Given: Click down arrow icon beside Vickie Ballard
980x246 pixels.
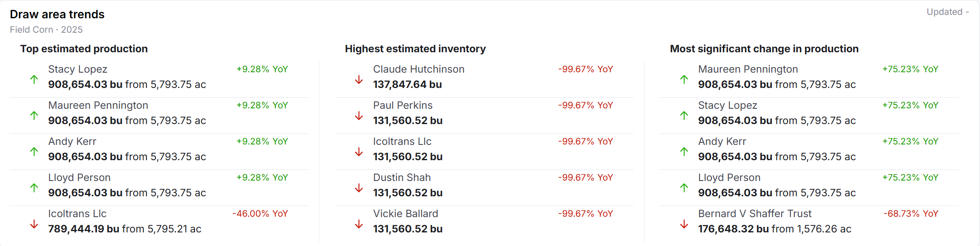Looking at the screenshot, I should [359, 224].
